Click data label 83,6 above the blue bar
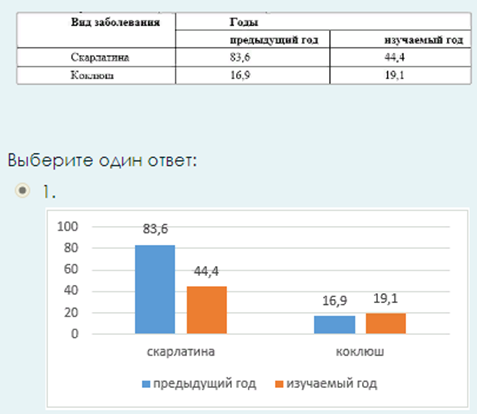The width and height of the screenshot is (477, 414). pos(155,229)
